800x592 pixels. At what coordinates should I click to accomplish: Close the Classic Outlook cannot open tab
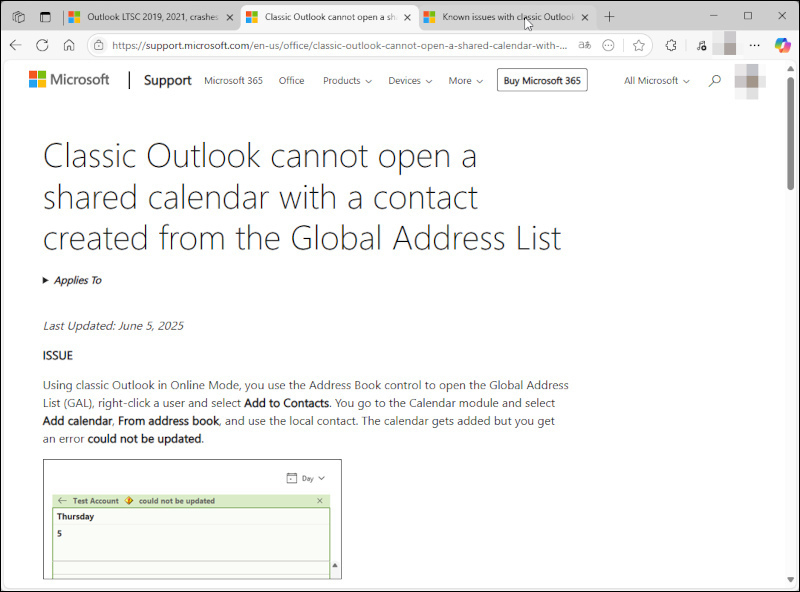(407, 17)
